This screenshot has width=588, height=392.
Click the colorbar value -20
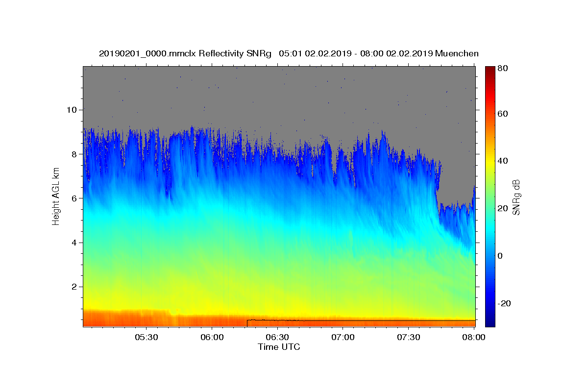pos(504,304)
